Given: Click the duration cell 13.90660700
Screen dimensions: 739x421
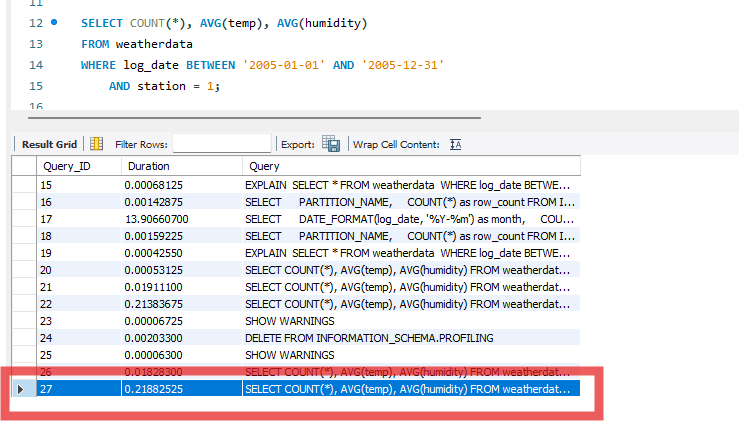Looking at the screenshot, I should [x=158, y=219].
